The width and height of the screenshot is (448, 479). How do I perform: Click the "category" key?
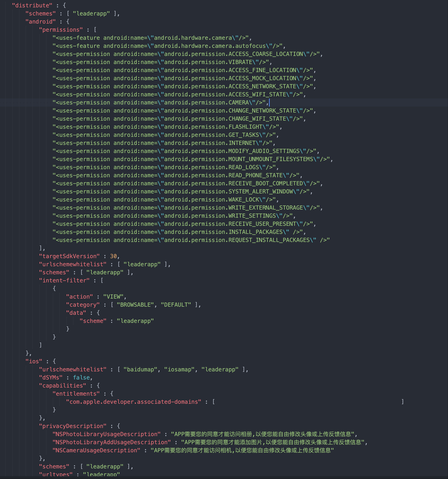83,305
